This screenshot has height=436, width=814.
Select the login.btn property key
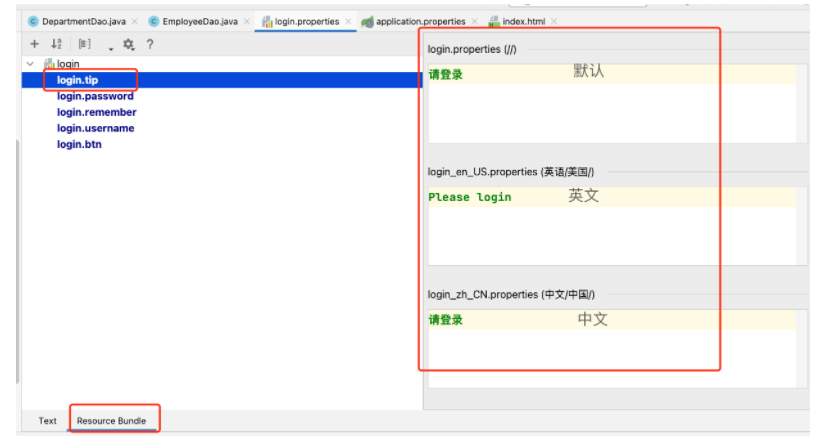click(79, 144)
